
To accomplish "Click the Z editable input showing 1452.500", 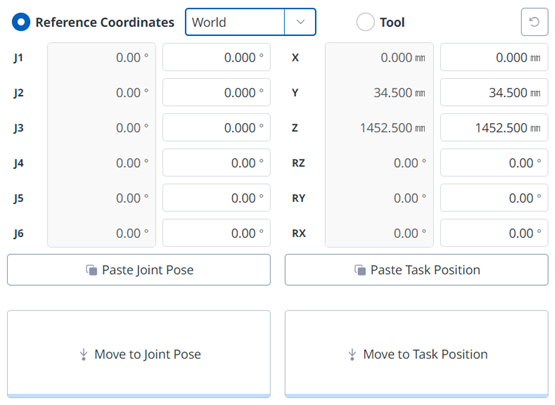I will tap(494, 128).
